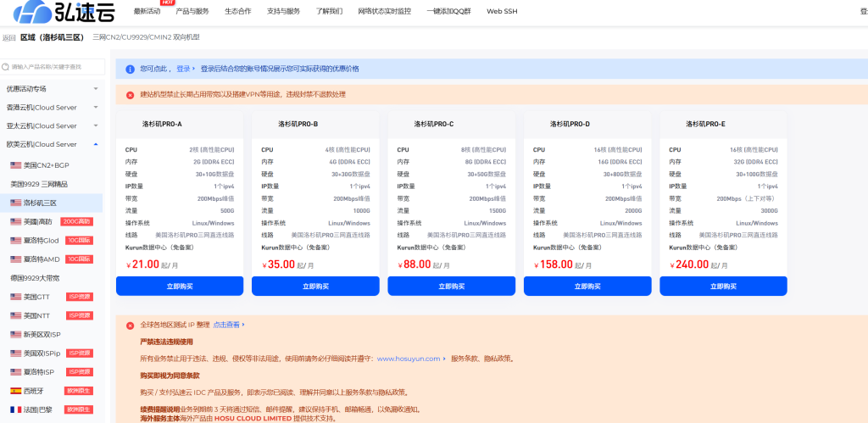The width and height of the screenshot is (868, 423).
Task: Click 32G (DDR4 ECC) memory value
Action: click(757, 162)
